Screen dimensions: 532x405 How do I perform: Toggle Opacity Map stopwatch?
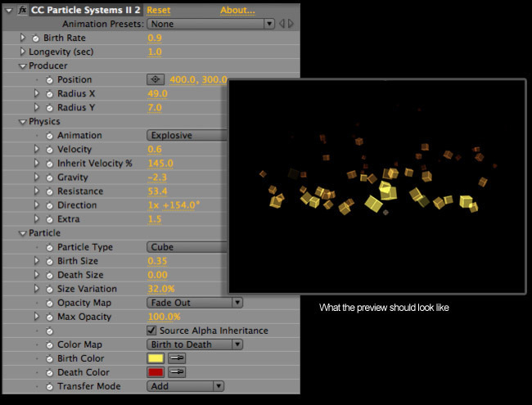49,303
